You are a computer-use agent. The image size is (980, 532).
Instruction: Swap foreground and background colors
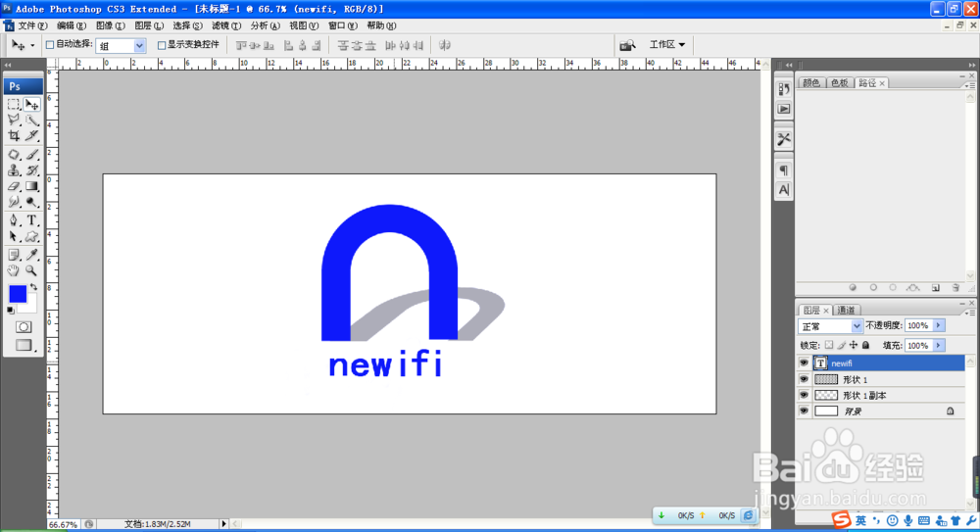[x=33, y=288]
